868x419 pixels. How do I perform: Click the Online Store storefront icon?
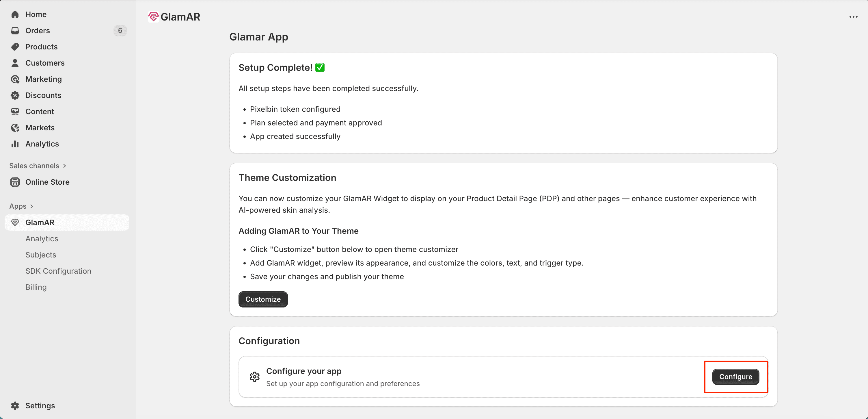coord(15,182)
